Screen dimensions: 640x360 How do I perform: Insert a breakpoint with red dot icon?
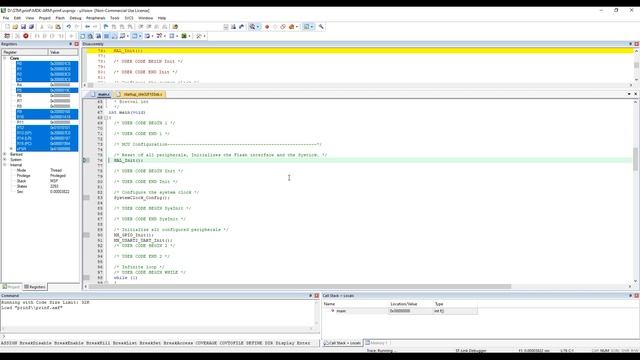click(x=267, y=27)
